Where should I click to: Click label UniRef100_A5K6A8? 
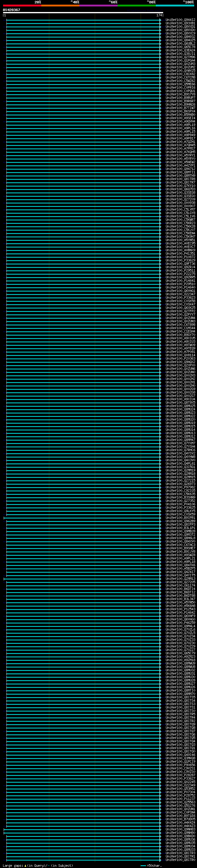[180, 606]
